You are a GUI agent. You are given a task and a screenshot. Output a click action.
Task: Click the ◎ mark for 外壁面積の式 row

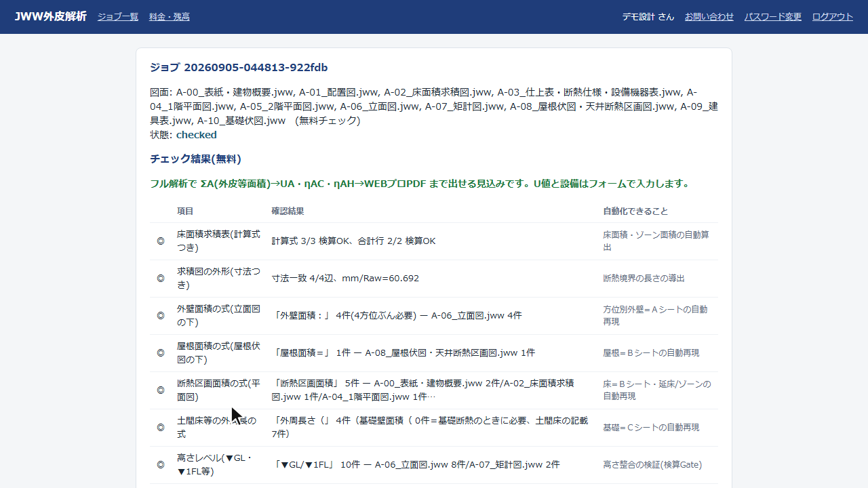tap(161, 316)
